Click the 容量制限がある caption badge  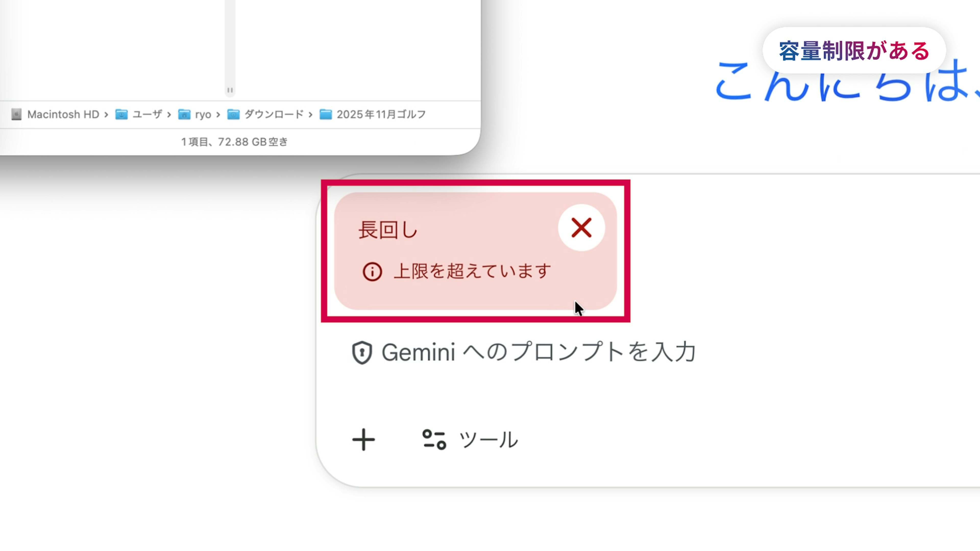854,51
